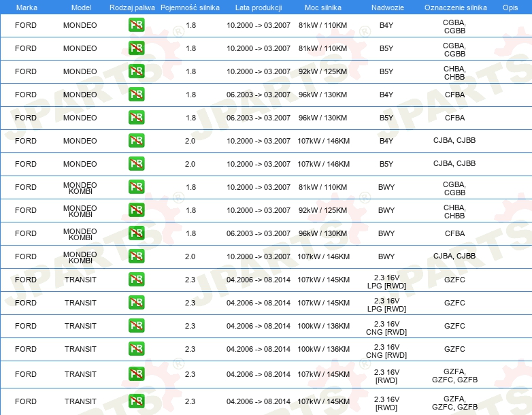Click the Marka column header
Image resolution: width=532 pixels, height=415 pixels.
click(27, 7)
